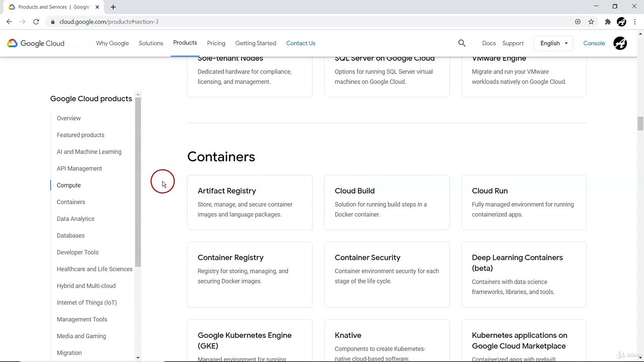Screen dimensions: 644x362
Task: Reload the page with the refresh icon
Action: (36, 22)
